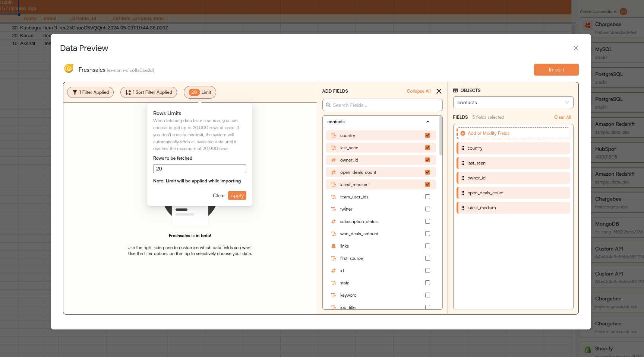644x357 pixels.
Task: Click the text icon beside keyword field
Action: pyautogui.click(x=334, y=295)
